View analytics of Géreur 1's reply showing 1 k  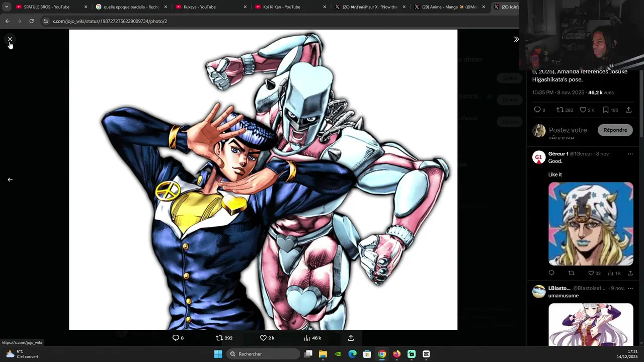614,273
